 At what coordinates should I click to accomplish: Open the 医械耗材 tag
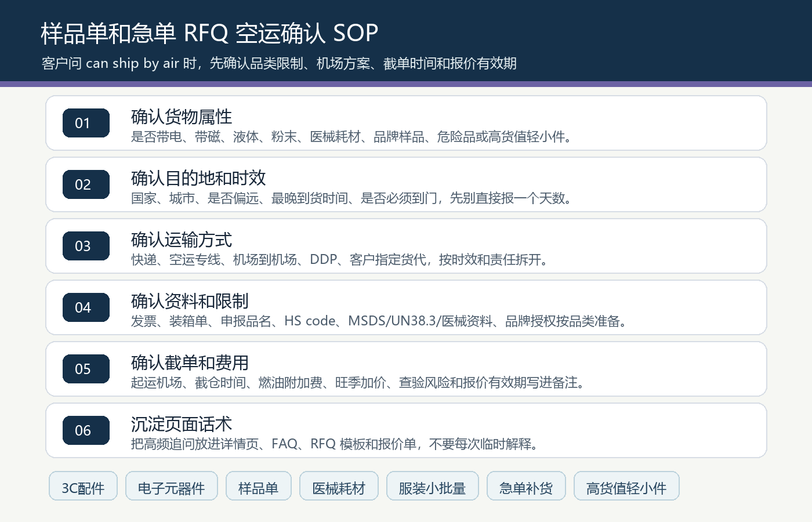click(339, 486)
